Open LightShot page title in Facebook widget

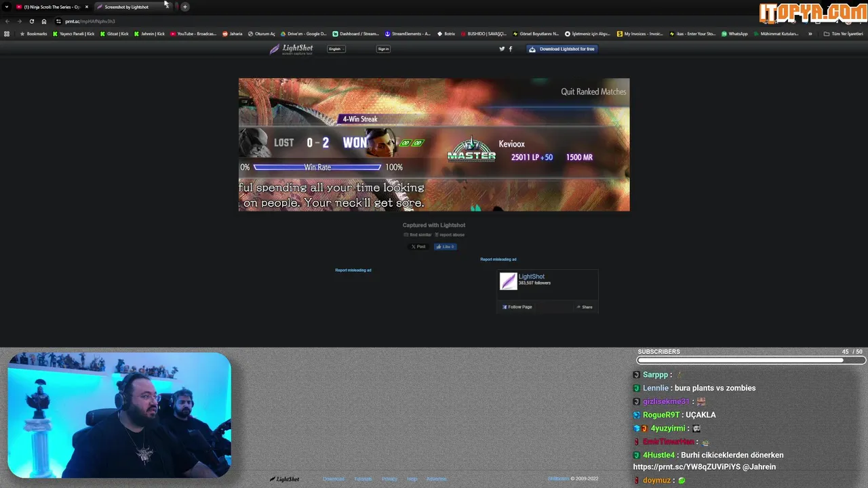pos(532,277)
